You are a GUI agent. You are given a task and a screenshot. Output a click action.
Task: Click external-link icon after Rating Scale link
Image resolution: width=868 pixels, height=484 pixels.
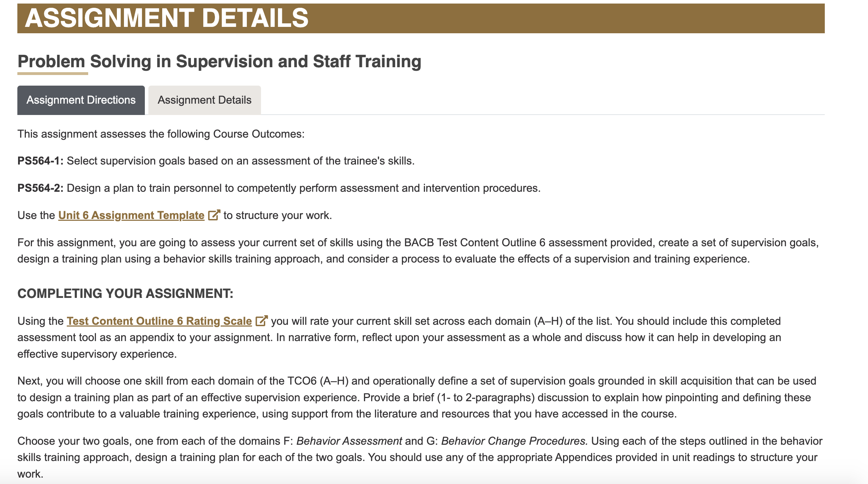point(261,321)
